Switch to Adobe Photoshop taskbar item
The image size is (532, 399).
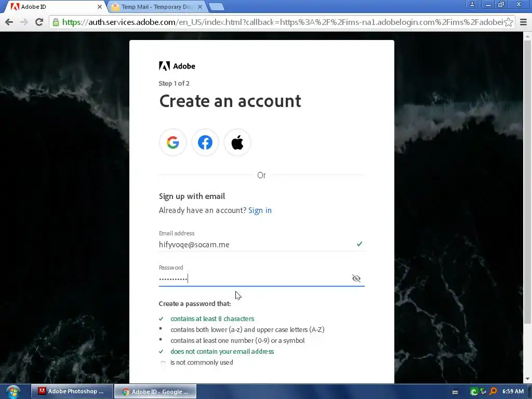click(x=72, y=391)
